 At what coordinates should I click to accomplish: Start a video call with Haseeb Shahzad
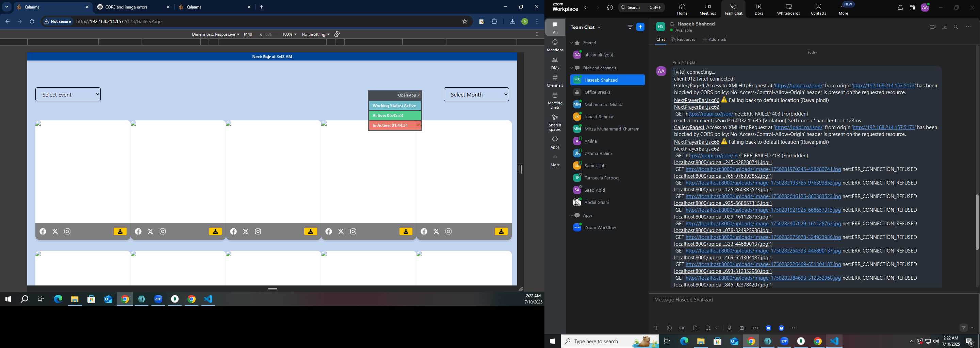932,27
